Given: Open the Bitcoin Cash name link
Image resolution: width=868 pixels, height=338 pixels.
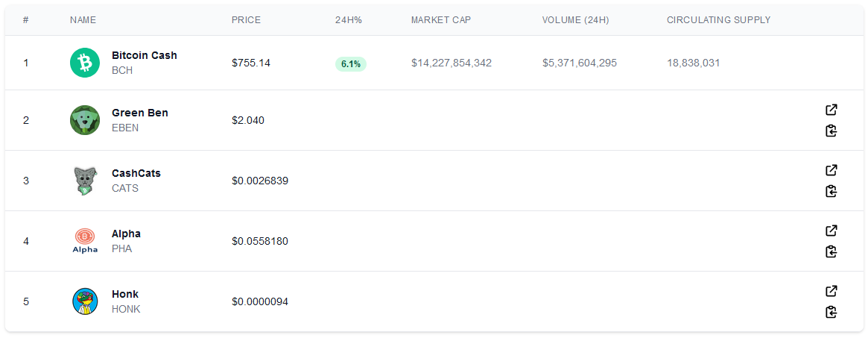Looking at the screenshot, I should tap(145, 55).
